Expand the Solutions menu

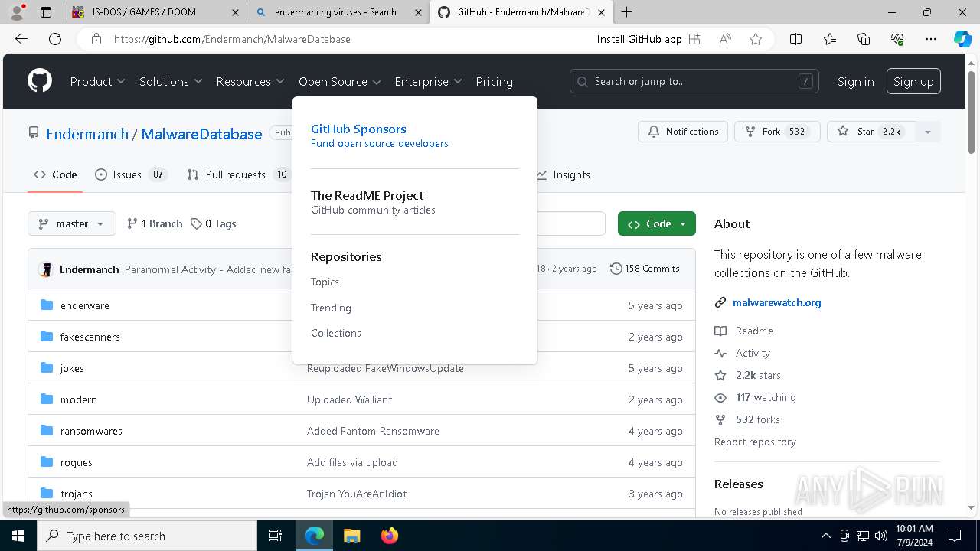tap(171, 81)
